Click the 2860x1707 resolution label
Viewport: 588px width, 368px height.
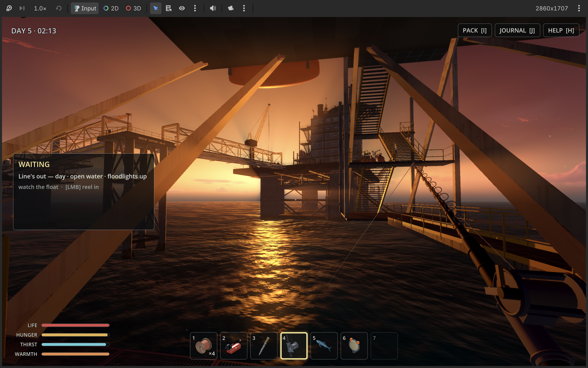click(551, 8)
